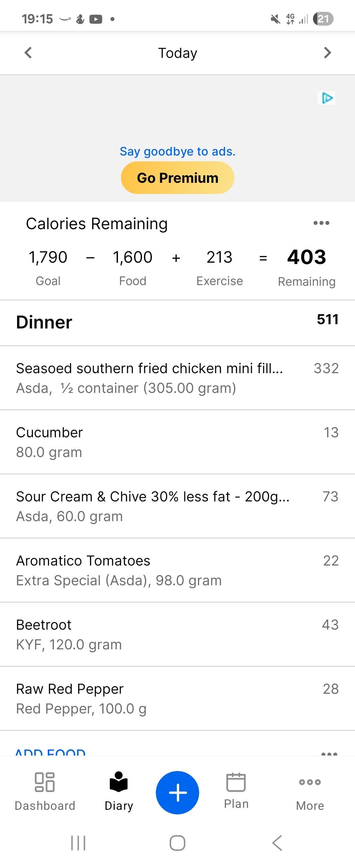Tap the Go Premium button
Viewport: 355px width, 868px height.
177,178
